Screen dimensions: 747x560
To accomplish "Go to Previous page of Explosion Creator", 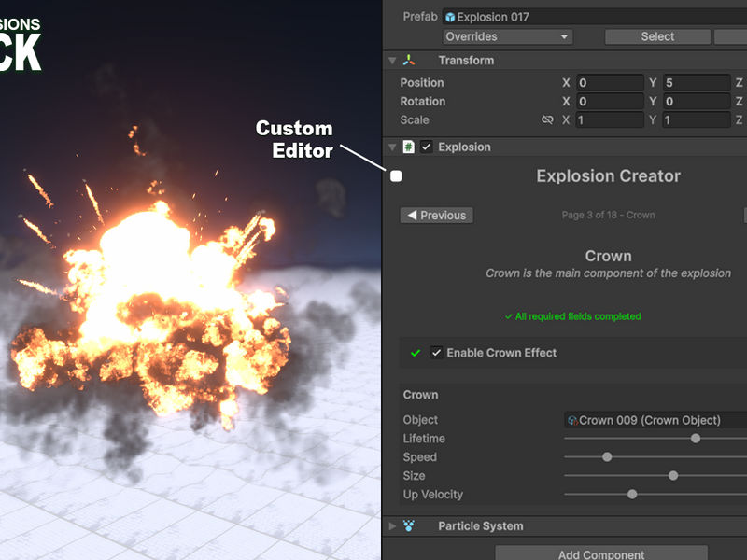I will pyautogui.click(x=436, y=216).
